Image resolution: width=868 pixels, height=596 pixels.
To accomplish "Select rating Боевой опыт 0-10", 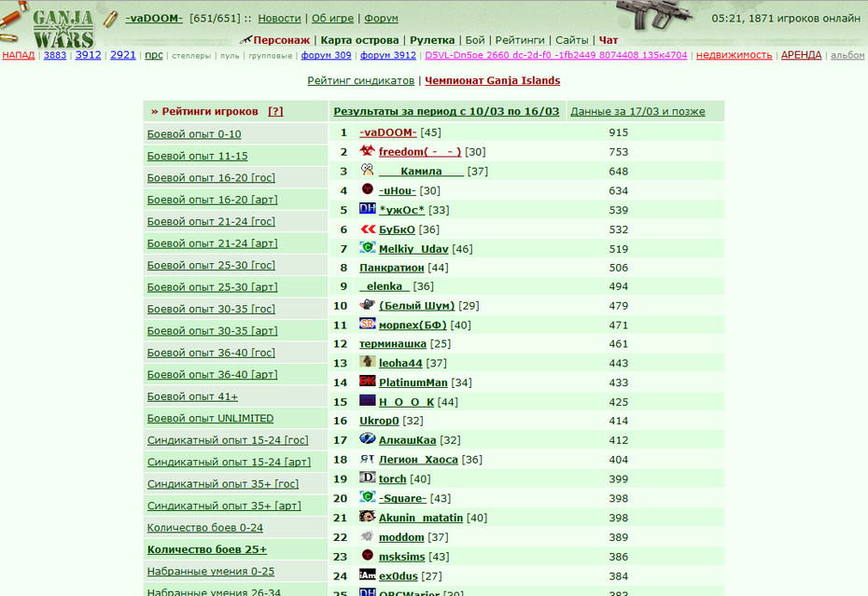I will click(x=194, y=134).
